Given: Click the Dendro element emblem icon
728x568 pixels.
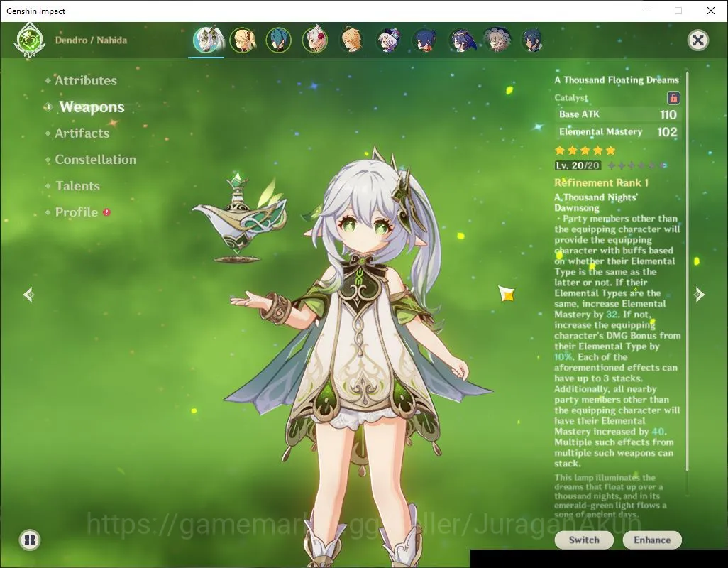Looking at the screenshot, I should [30, 40].
